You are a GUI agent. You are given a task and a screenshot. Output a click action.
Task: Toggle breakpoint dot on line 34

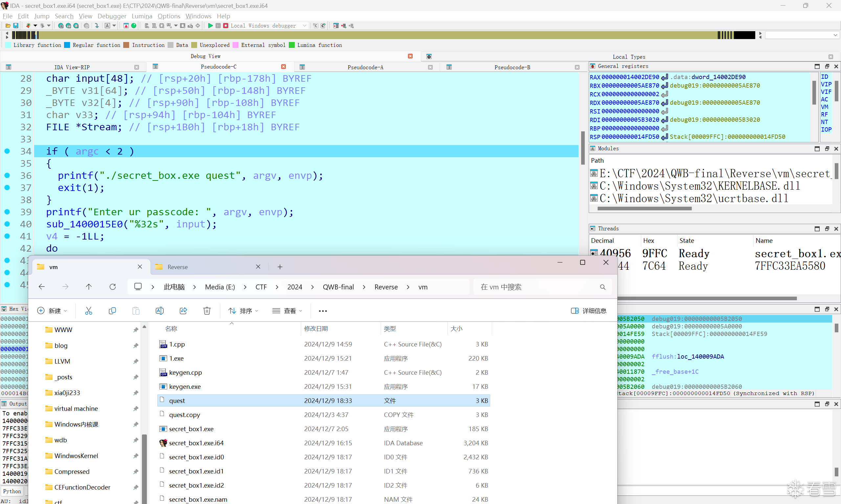[7, 151]
